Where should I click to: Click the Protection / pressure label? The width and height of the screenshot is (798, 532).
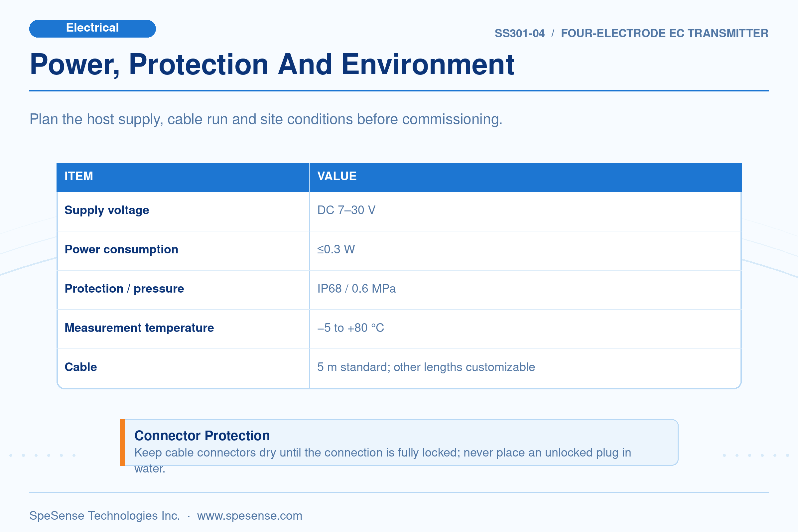tap(124, 288)
